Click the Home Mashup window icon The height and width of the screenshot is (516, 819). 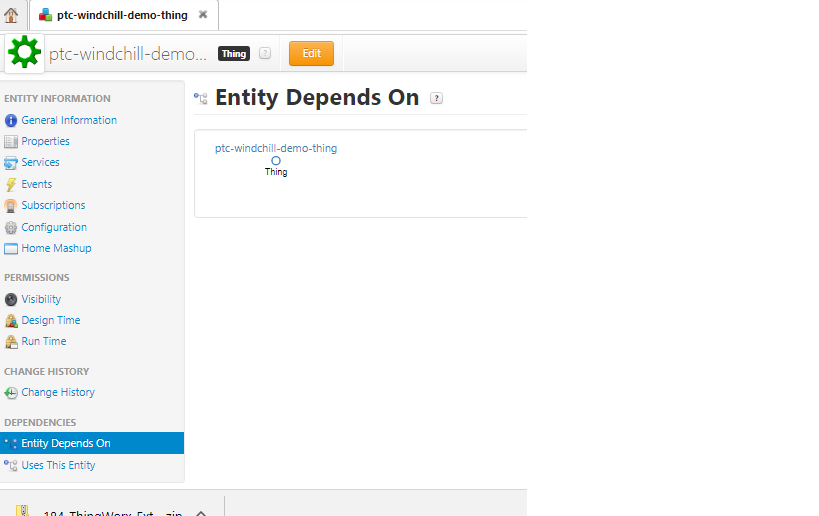10,249
